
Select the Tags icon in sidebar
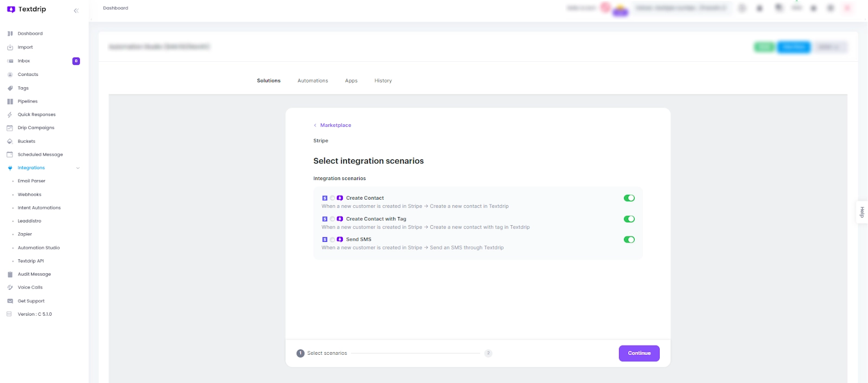point(10,88)
